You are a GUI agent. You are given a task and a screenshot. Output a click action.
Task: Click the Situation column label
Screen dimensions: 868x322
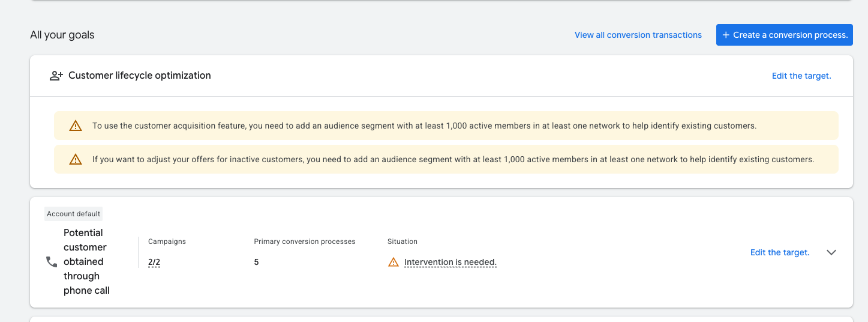pos(403,241)
